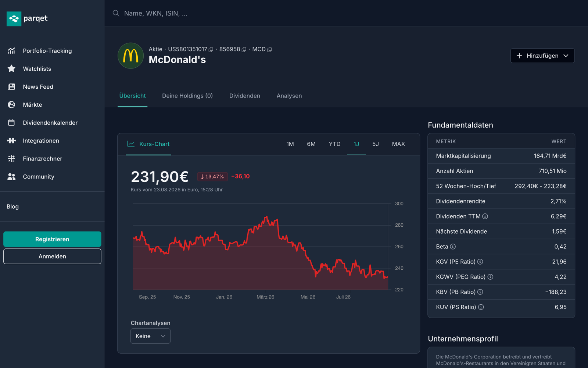The image size is (588, 368).
Task: Click the Marktkapitalisierung row
Action: point(501,156)
